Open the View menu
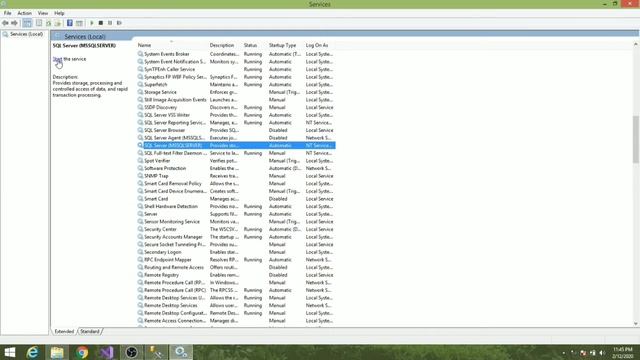This screenshot has height=360, width=640. pyautogui.click(x=43, y=13)
